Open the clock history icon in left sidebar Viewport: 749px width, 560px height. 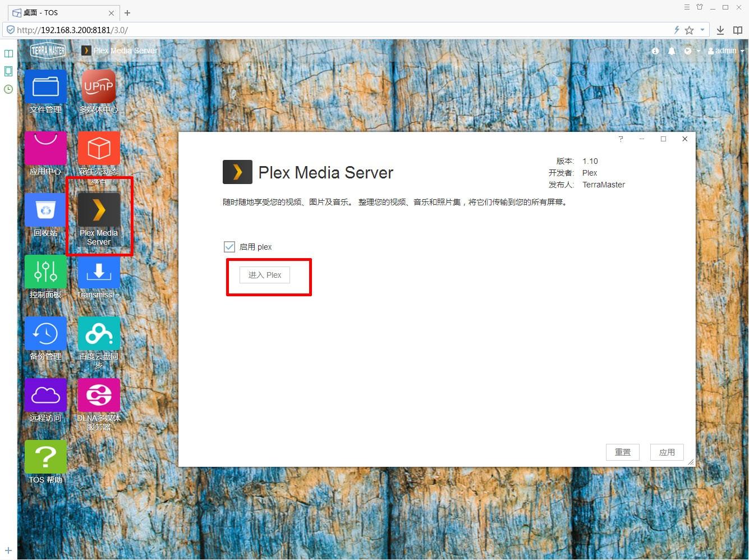[8, 89]
